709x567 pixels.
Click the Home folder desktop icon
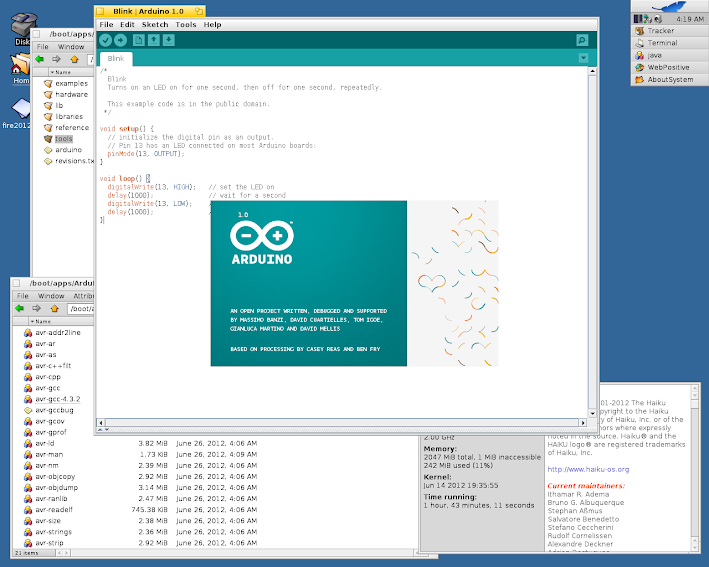(20, 69)
